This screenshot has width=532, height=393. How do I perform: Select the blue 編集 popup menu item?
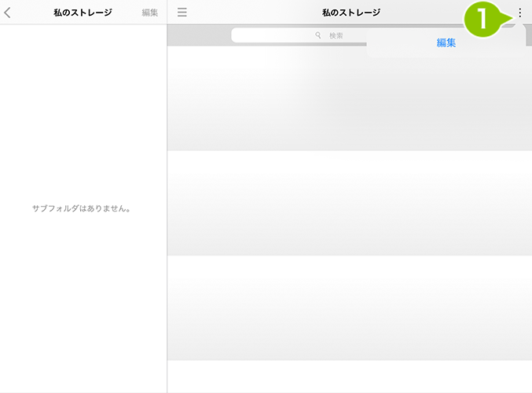(x=446, y=42)
